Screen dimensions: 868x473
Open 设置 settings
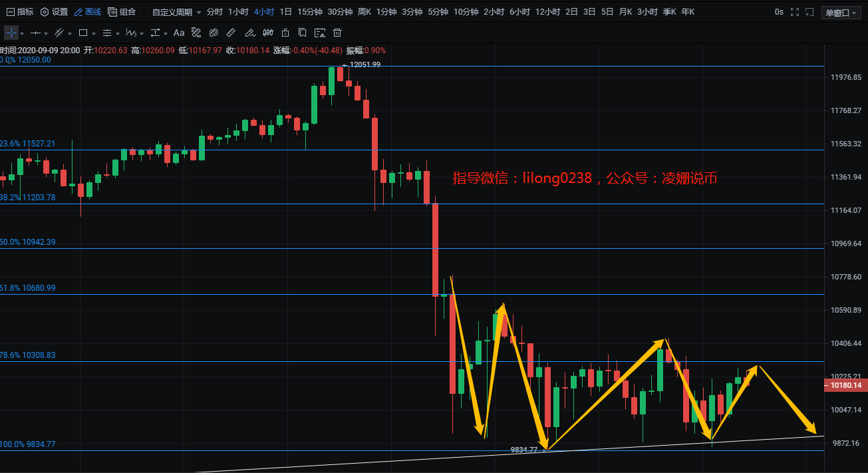pyautogui.click(x=55, y=12)
